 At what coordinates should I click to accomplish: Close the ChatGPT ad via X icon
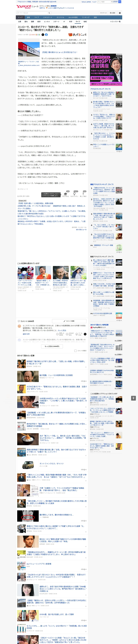[x=121, y=55]
